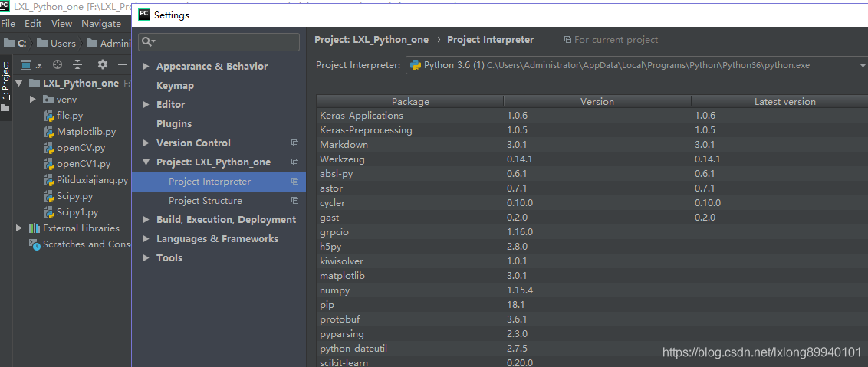The height and width of the screenshot is (367, 868).
Task: Select the numpy package row
Action: click(x=592, y=290)
